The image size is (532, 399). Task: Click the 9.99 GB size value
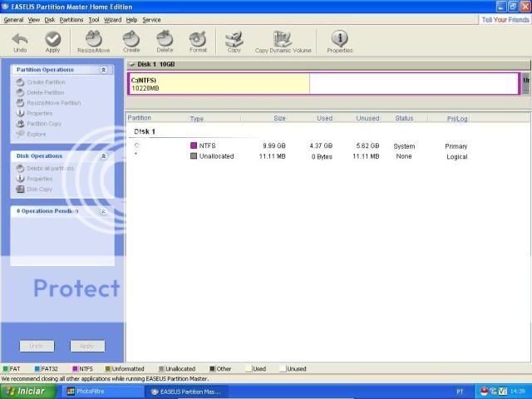(x=273, y=146)
